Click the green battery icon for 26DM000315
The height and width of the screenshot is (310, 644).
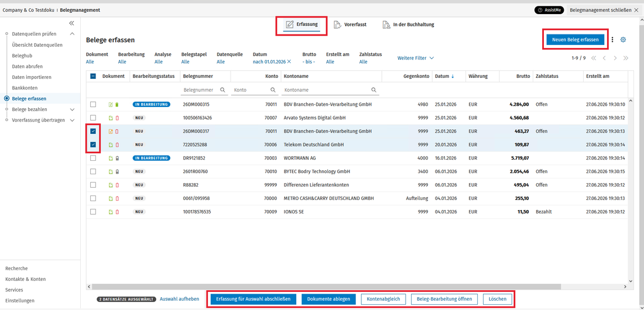coord(117,105)
